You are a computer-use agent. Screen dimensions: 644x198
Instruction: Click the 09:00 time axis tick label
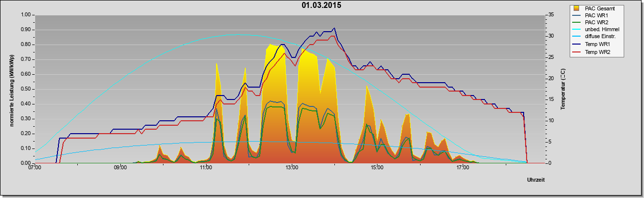pos(120,168)
